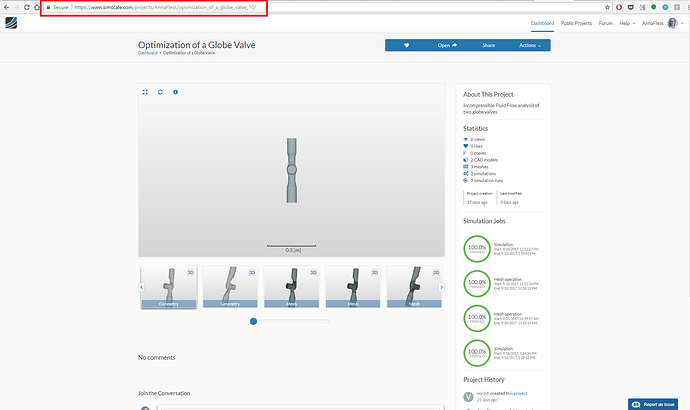Go forward with the browser forward arrow

16,7
